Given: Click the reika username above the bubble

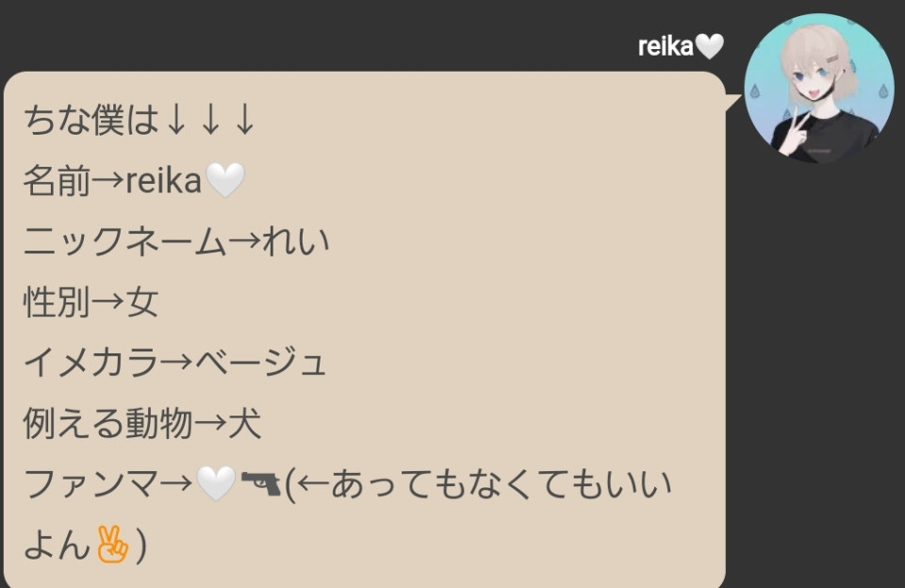Looking at the screenshot, I should pyautogui.click(x=665, y=46).
